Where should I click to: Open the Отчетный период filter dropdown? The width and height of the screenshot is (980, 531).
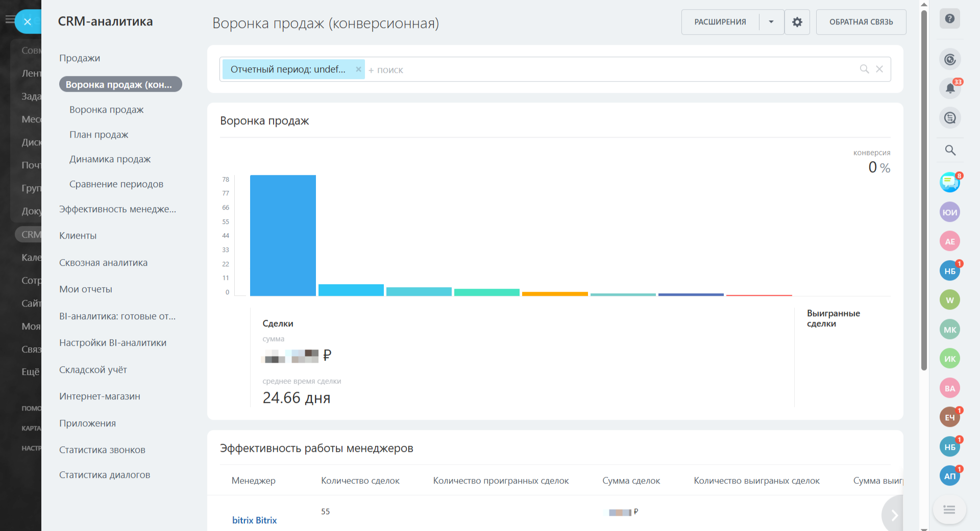point(288,69)
